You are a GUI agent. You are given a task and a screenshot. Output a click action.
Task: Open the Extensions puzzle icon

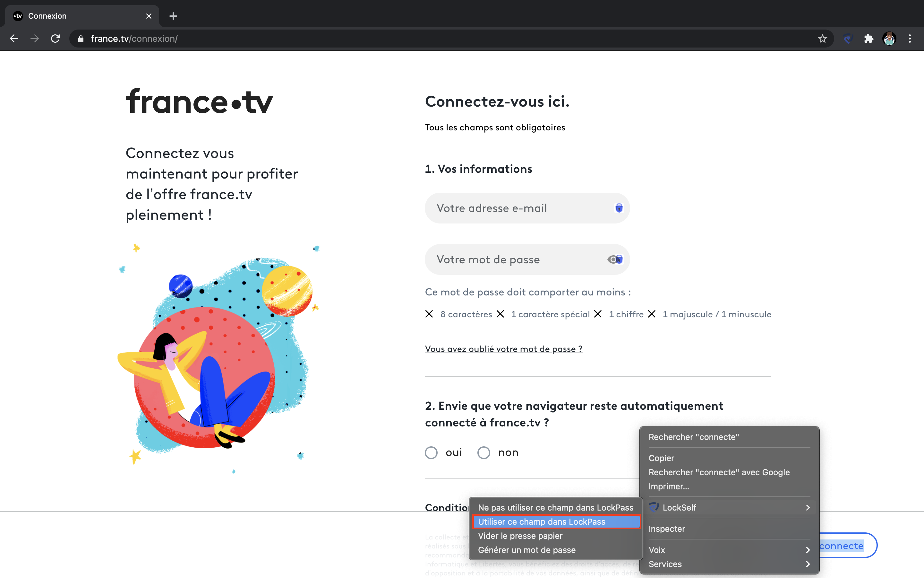[x=868, y=39]
